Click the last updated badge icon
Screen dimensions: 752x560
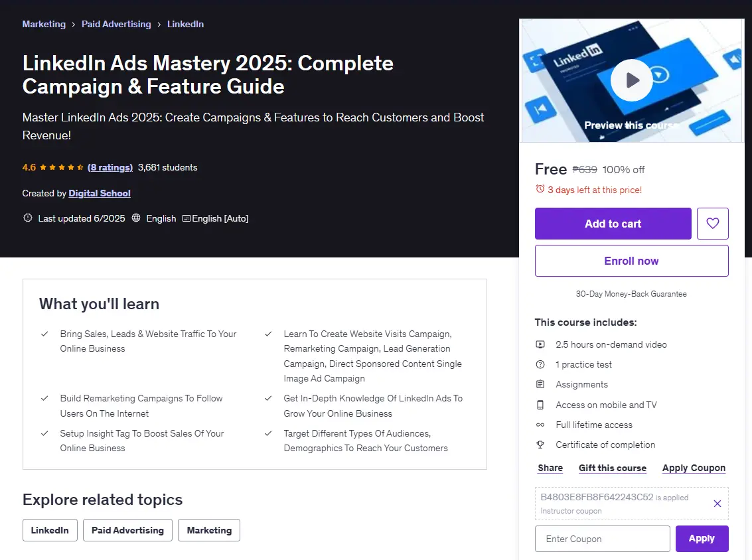tap(28, 218)
